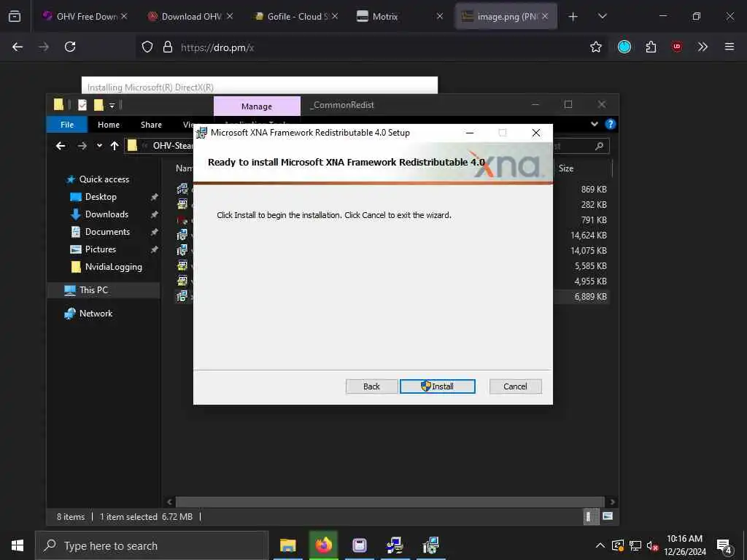Select Network in navigation pane
The width and height of the screenshot is (747, 560).
click(x=96, y=314)
